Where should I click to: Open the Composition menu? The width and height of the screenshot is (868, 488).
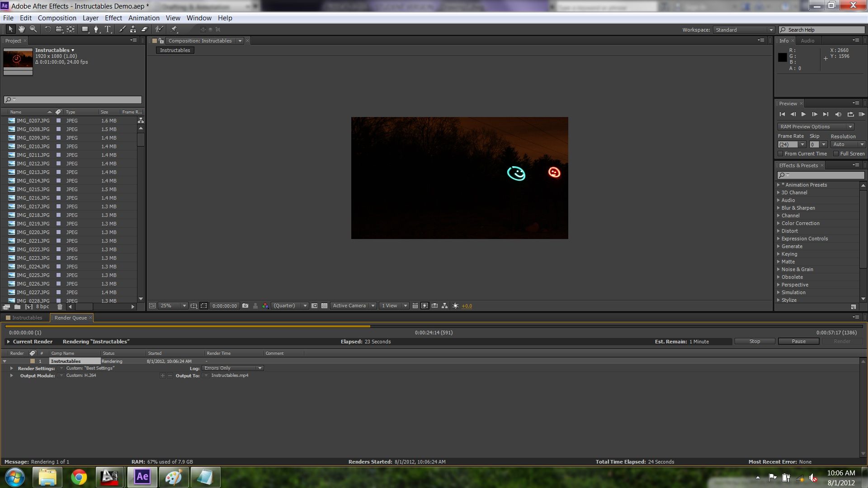(57, 18)
